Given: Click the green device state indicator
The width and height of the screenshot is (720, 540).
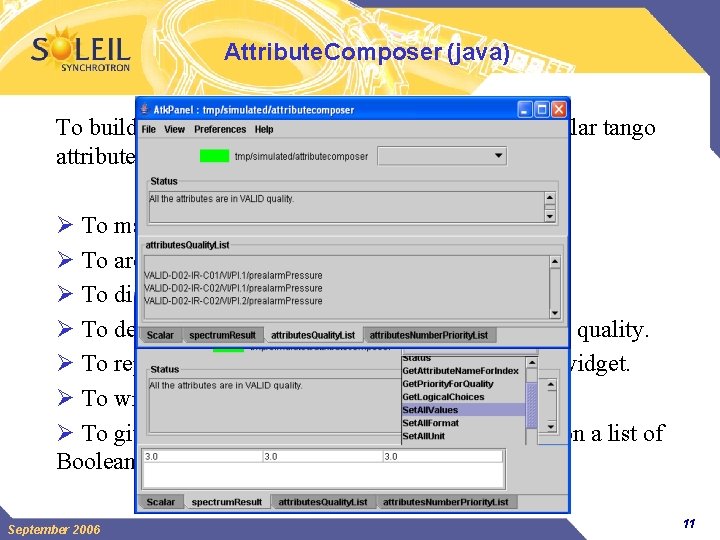Looking at the screenshot, I should pyautogui.click(x=214, y=156).
